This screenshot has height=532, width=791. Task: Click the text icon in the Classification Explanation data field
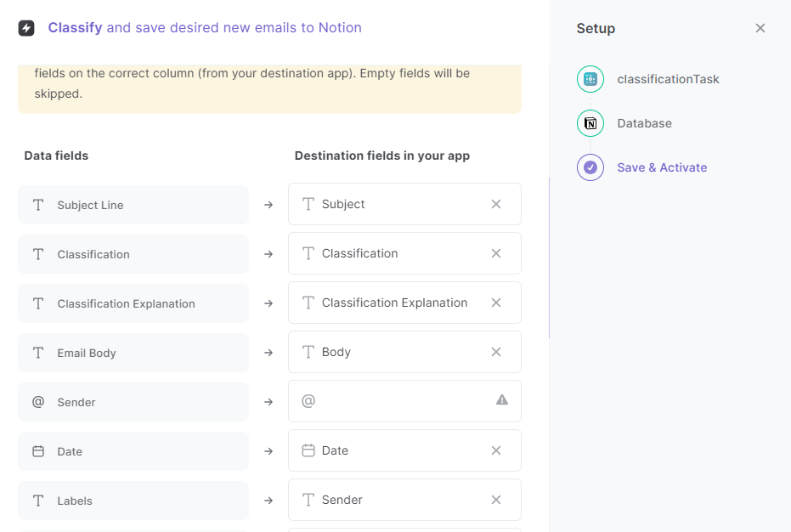[x=38, y=303]
